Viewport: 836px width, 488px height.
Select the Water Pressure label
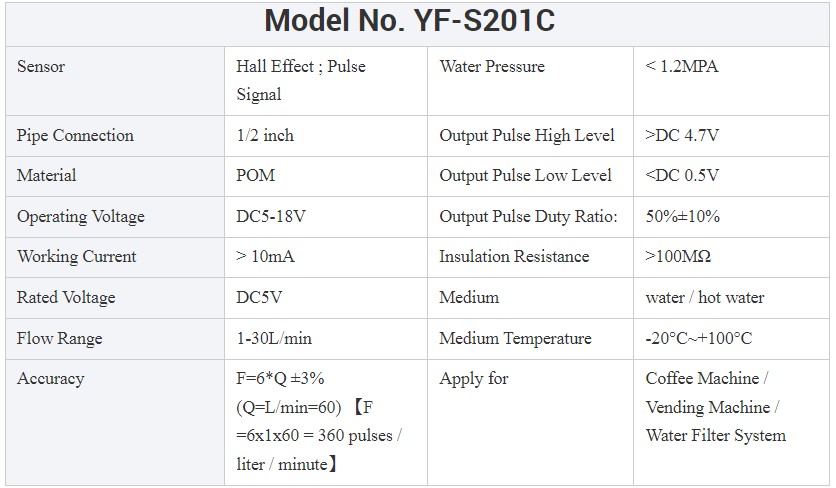click(x=492, y=67)
